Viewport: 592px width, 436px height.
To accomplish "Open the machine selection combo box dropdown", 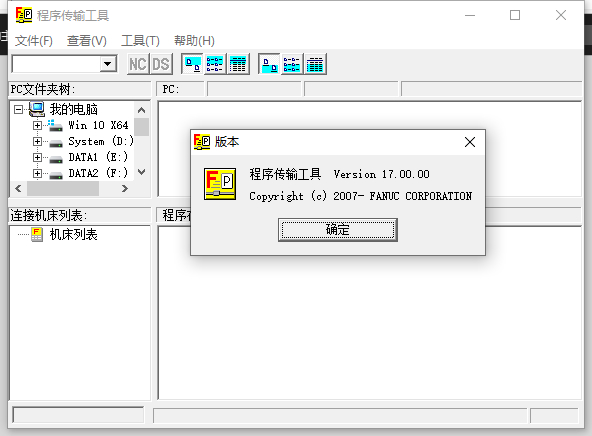I will pyautogui.click(x=108, y=64).
